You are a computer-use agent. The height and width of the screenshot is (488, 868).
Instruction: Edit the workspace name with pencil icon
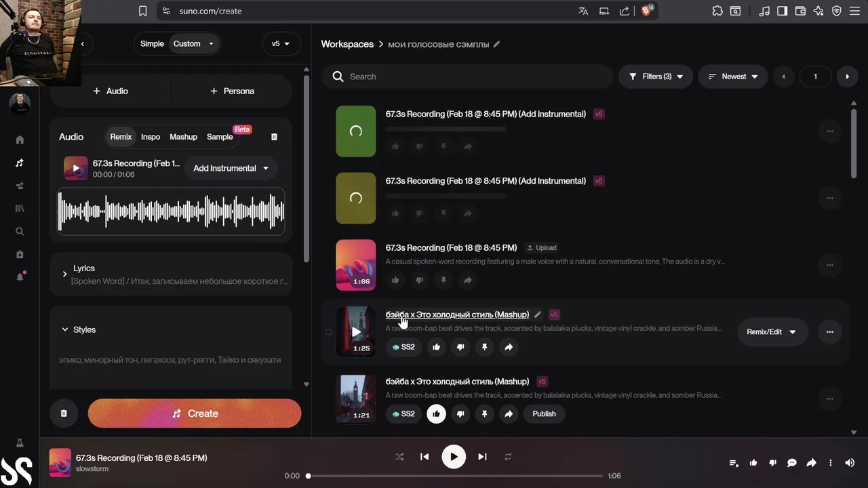[x=496, y=44]
